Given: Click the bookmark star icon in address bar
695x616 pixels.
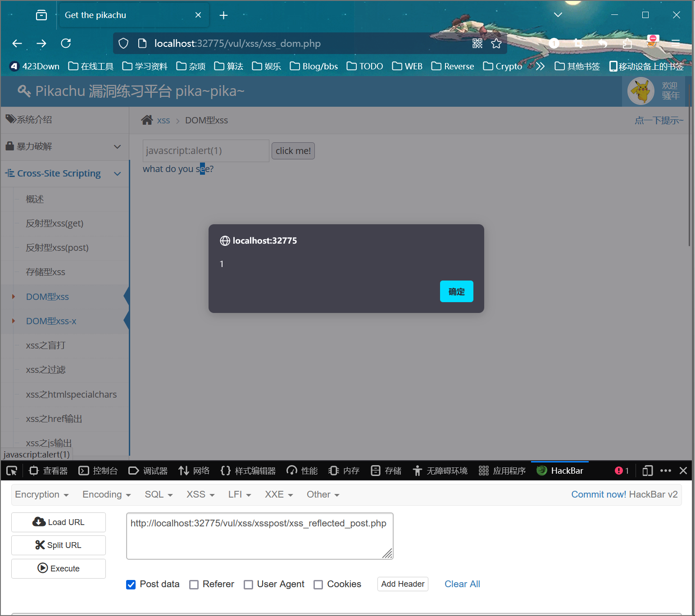Looking at the screenshot, I should pyautogui.click(x=496, y=43).
